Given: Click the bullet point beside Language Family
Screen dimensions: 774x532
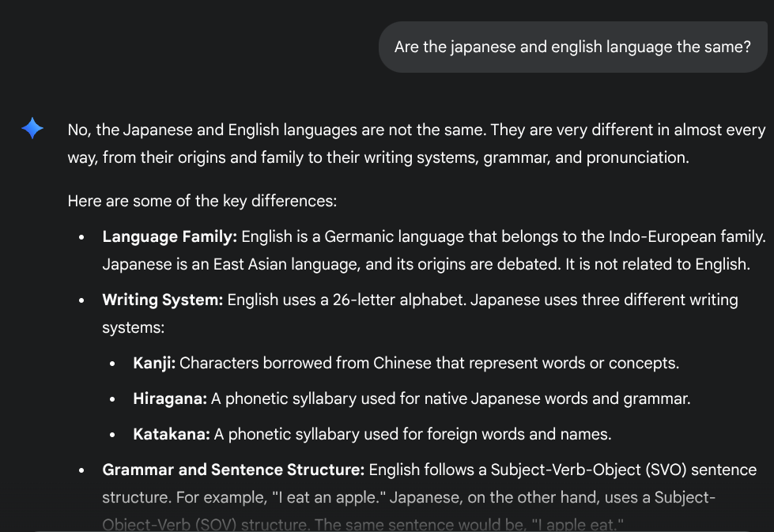Looking at the screenshot, I should click(82, 237).
